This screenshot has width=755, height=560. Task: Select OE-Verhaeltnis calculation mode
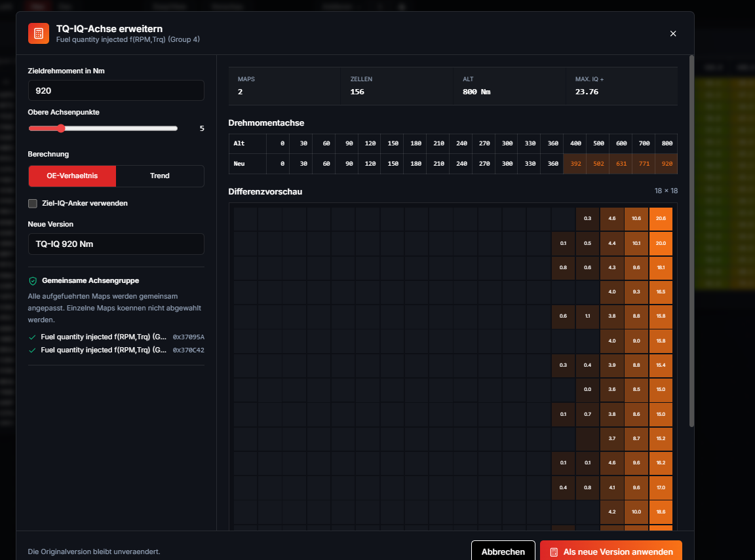click(72, 176)
